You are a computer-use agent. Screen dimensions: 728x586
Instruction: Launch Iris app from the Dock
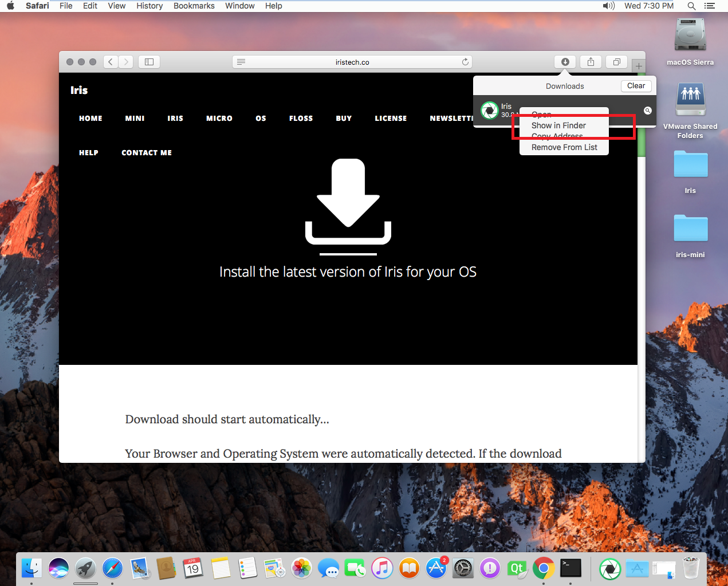pyautogui.click(x=610, y=568)
